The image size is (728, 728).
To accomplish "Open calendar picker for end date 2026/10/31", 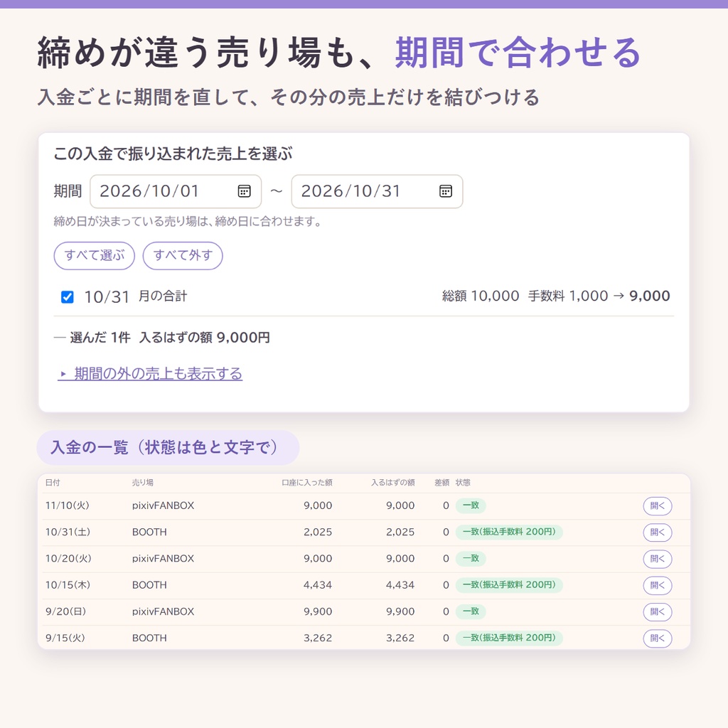I will click(x=446, y=191).
